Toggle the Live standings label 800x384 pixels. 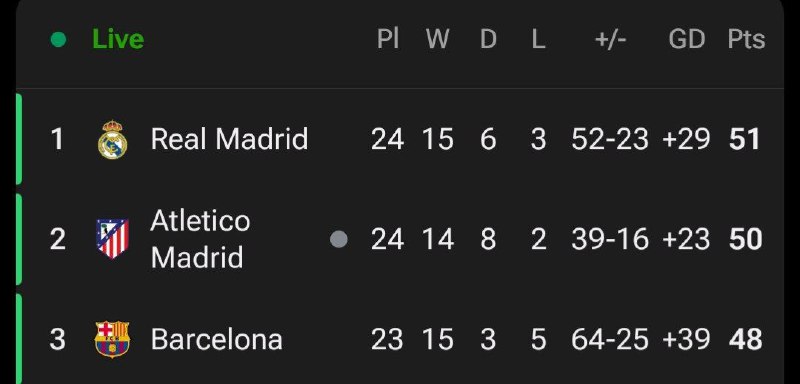point(118,39)
